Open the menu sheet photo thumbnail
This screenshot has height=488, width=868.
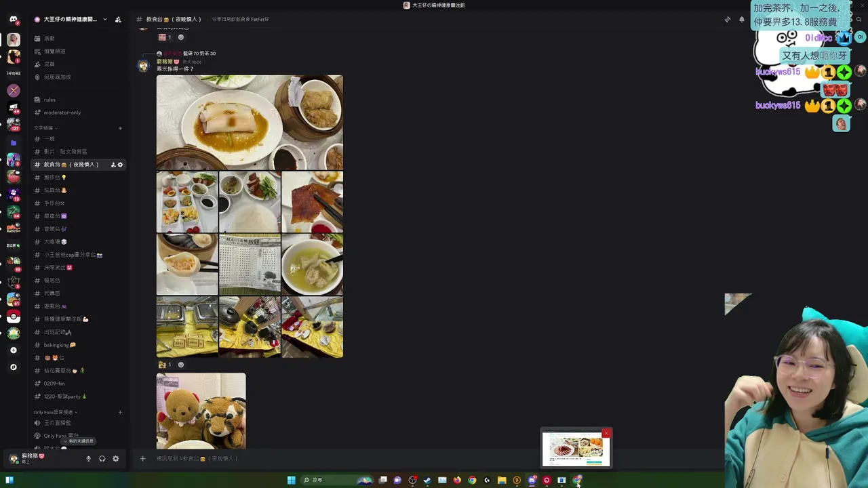250,264
